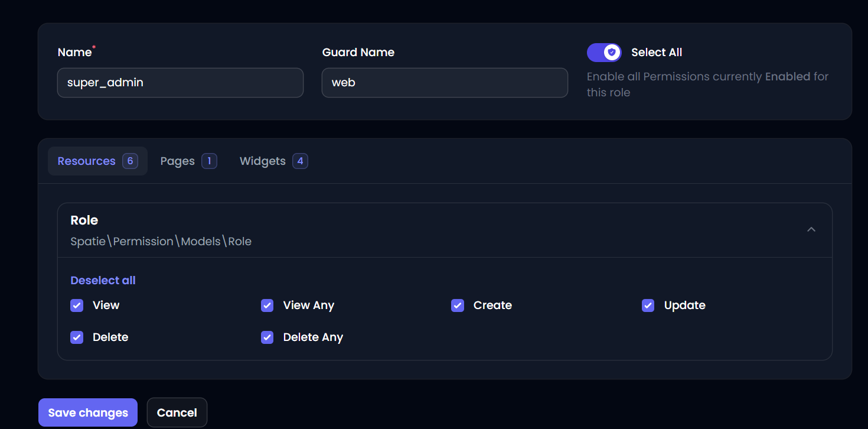
Task: Click the Deselect all link
Action: coord(103,281)
